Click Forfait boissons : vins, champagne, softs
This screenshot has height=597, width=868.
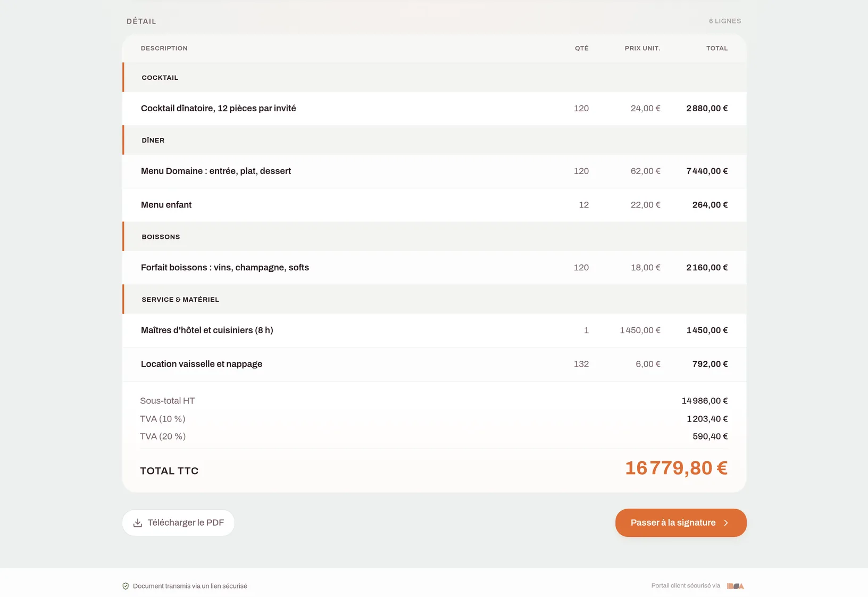pos(225,268)
